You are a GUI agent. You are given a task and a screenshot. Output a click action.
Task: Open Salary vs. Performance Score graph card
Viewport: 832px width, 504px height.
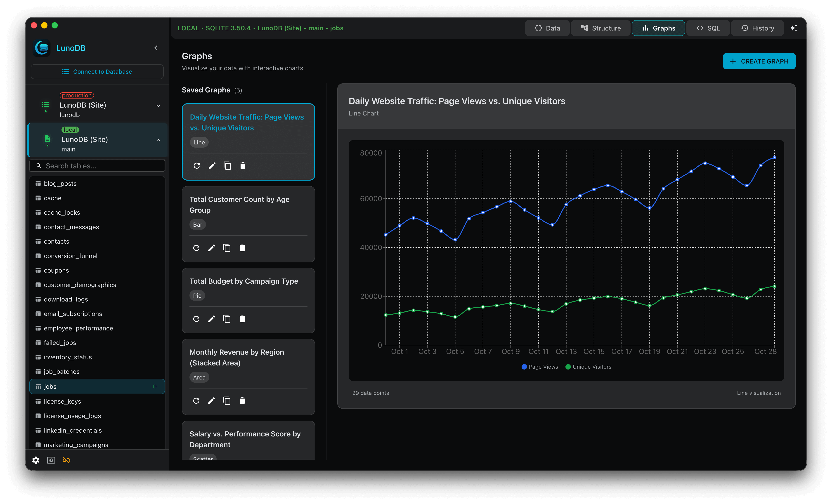[x=248, y=440]
